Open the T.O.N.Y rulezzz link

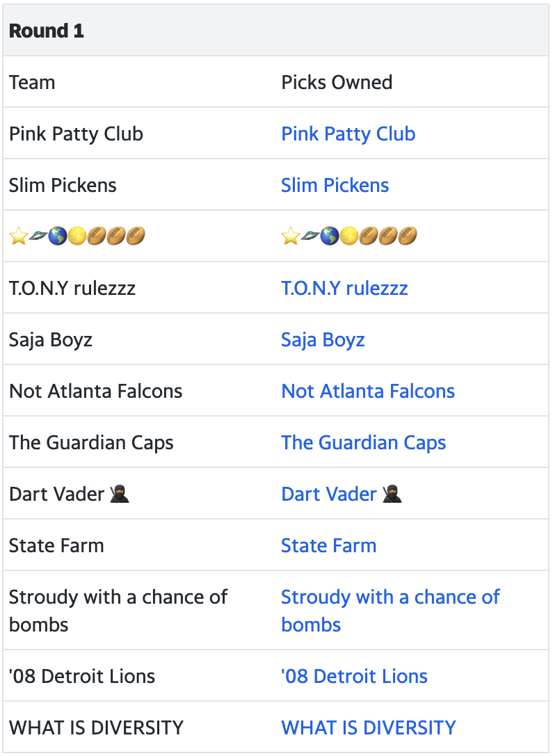344,289
